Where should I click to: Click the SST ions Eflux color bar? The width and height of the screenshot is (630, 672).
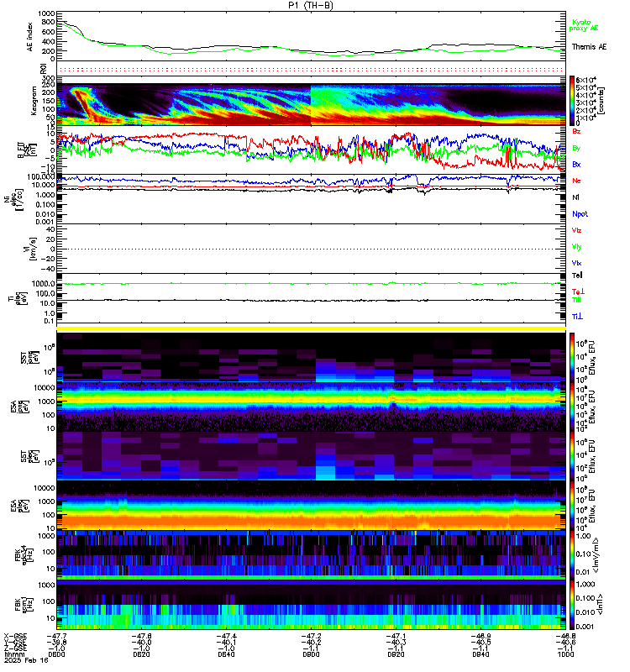tap(572, 357)
